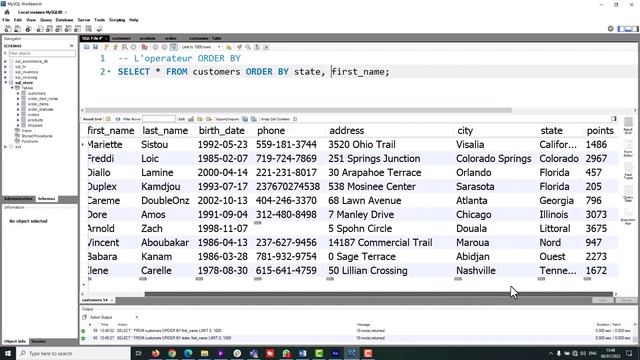Open SQL script file toolbar icon
The image size is (640, 360).
18,29
